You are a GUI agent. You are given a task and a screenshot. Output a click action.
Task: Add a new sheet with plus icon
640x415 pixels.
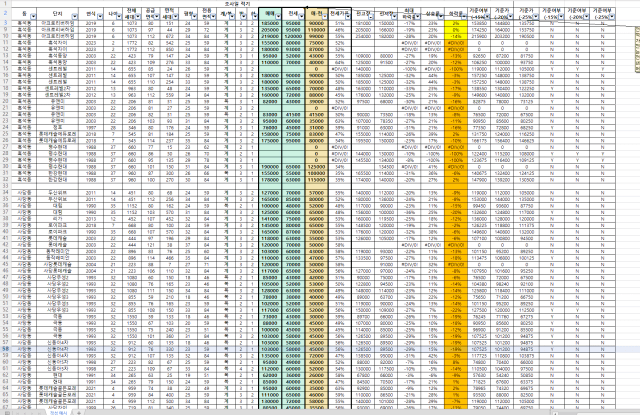pyautogui.click(x=79, y=413)
